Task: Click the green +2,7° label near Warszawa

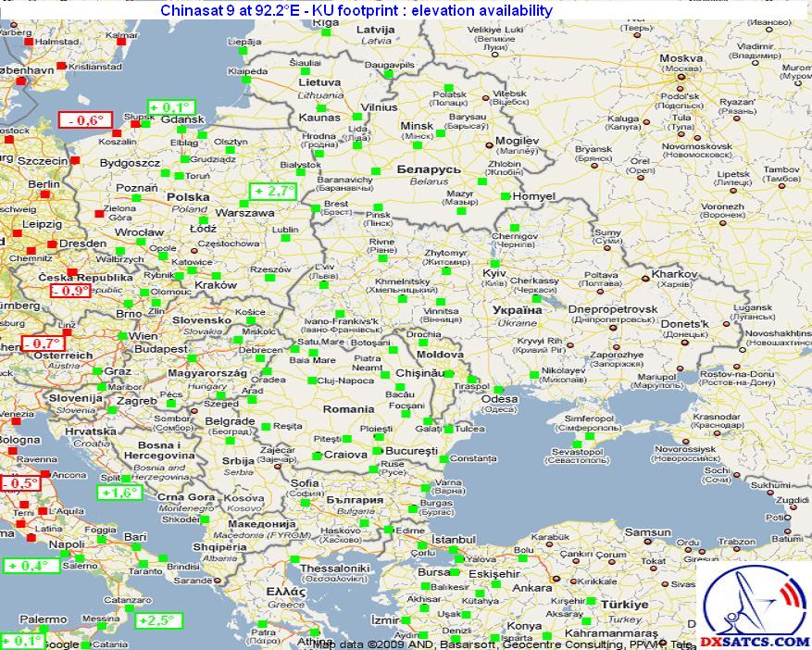Action: tap(273, 192)
